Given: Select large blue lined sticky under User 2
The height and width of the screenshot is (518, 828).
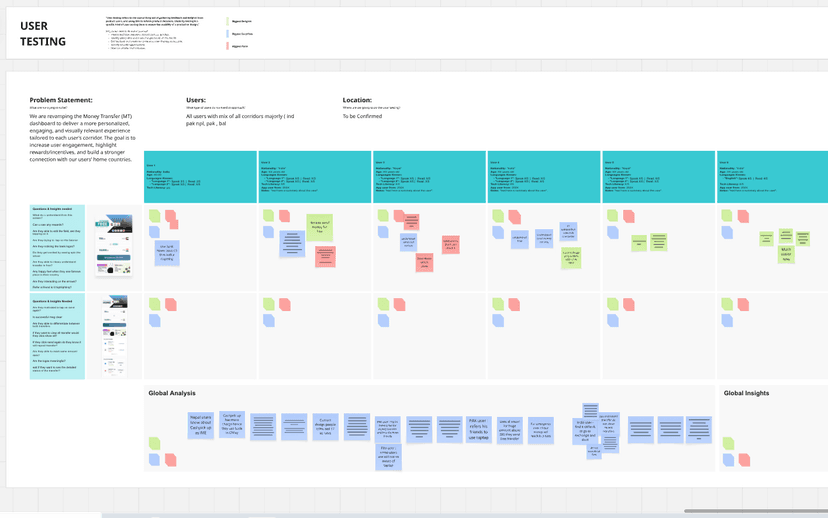Looking at the screenshot, I should click(292, 243).
